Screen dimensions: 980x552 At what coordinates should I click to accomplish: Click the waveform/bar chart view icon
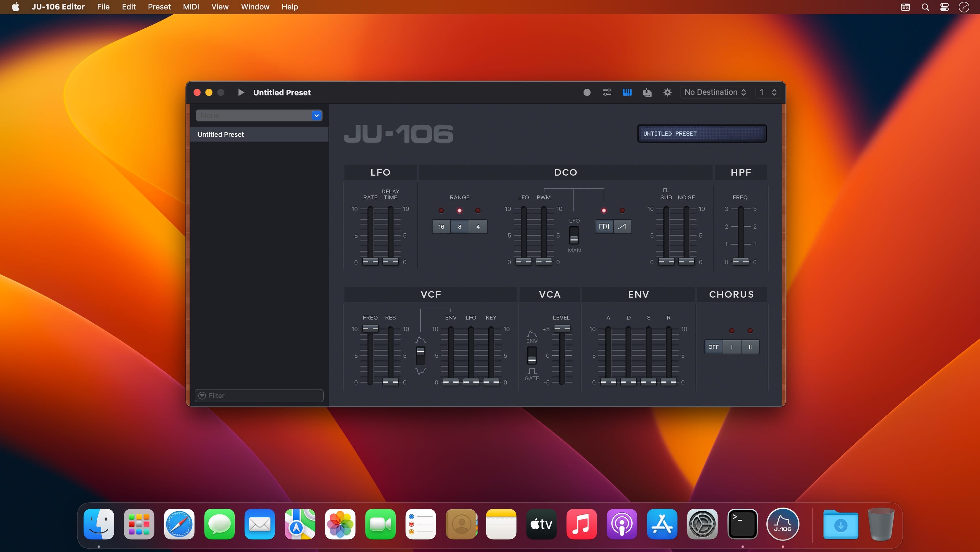tap(627, 92)
